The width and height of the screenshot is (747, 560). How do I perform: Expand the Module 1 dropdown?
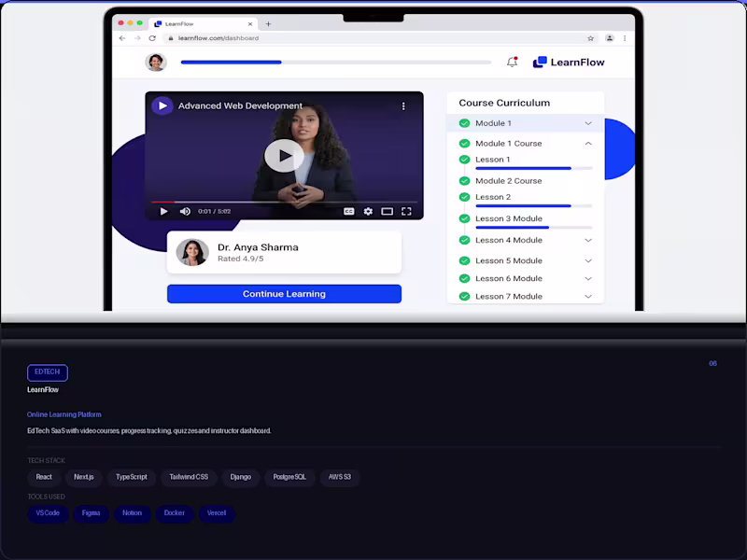(588, 122)
